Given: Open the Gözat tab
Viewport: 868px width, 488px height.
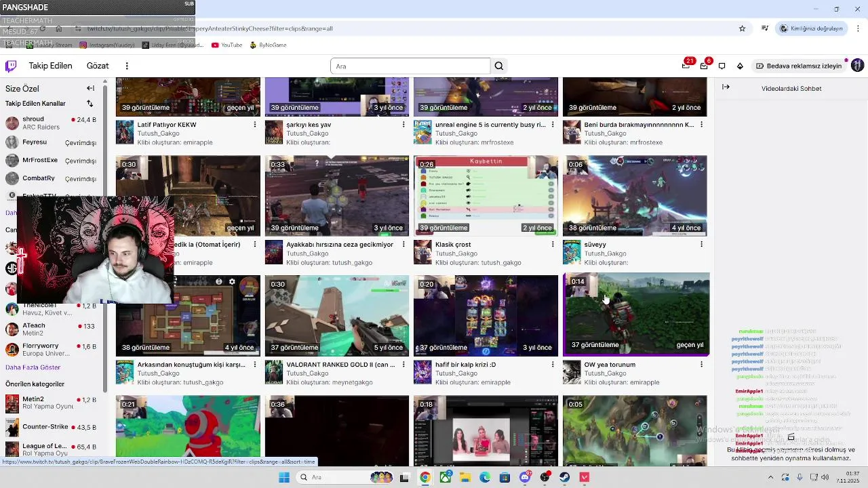Looking at the screenshot, I should [x=98, y=66].
